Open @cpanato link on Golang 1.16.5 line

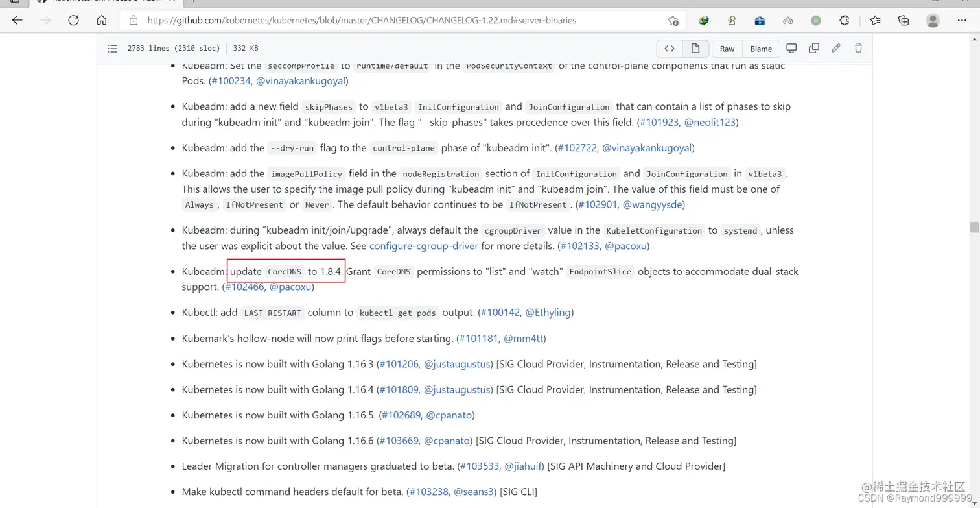(x=450, y=415)
